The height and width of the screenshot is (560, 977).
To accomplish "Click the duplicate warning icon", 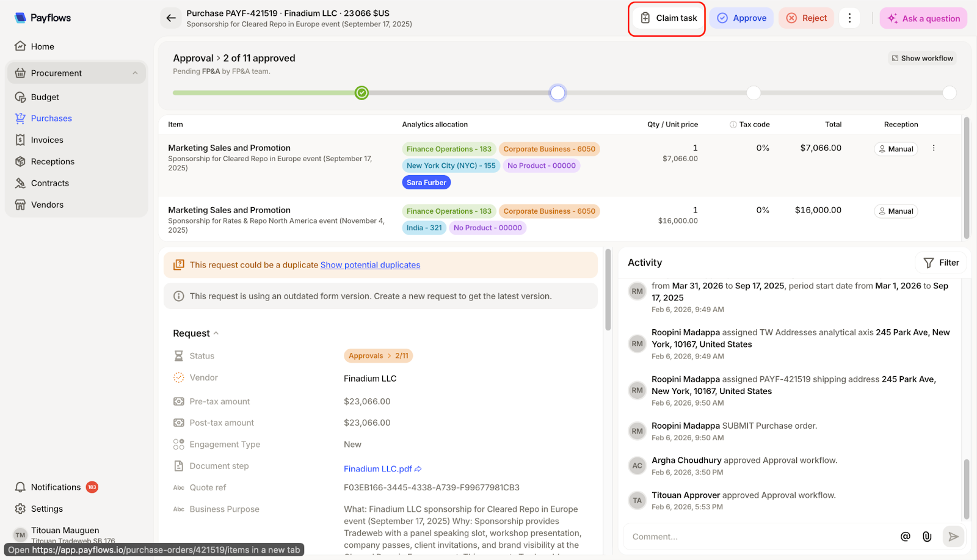I will 179,265.
